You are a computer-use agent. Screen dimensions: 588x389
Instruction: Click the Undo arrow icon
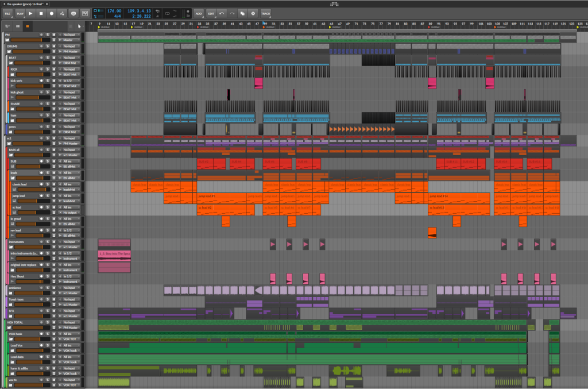(x=222, y=13)
